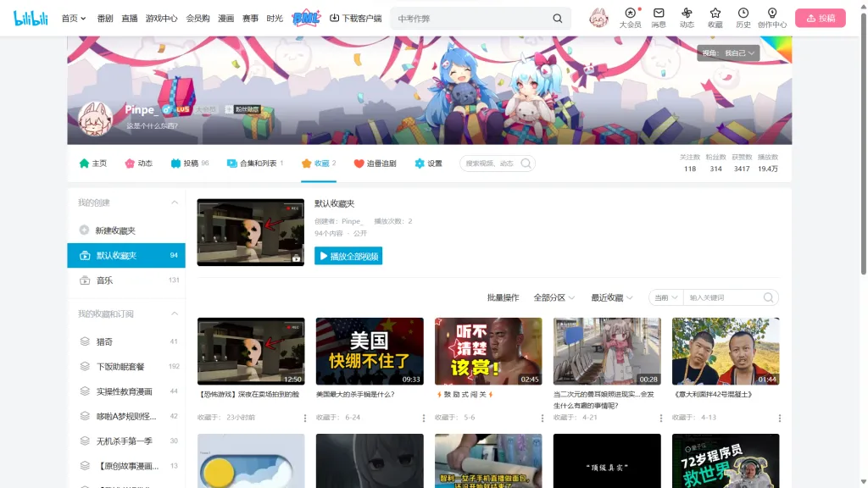Select 默认收藏夹 folder
The image size is (868, 488).
126,255
